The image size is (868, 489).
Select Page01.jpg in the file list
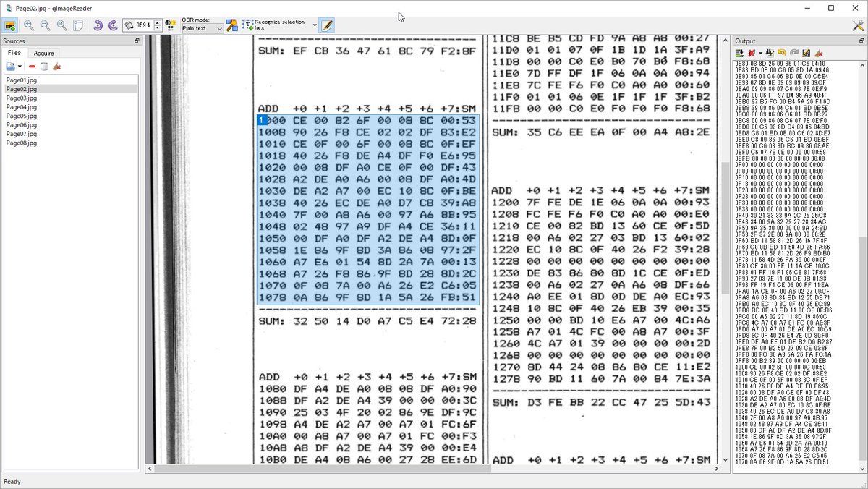[70, 80]
